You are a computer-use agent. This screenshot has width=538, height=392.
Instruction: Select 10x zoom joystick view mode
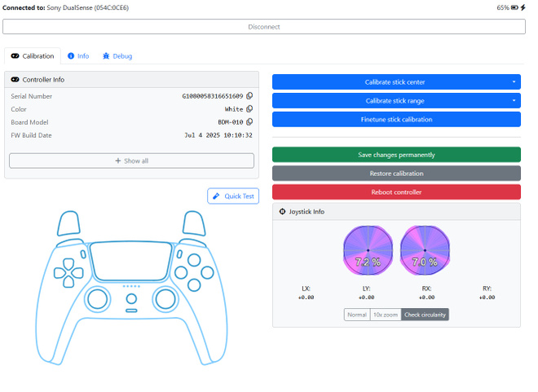click(x=386, y=315)
